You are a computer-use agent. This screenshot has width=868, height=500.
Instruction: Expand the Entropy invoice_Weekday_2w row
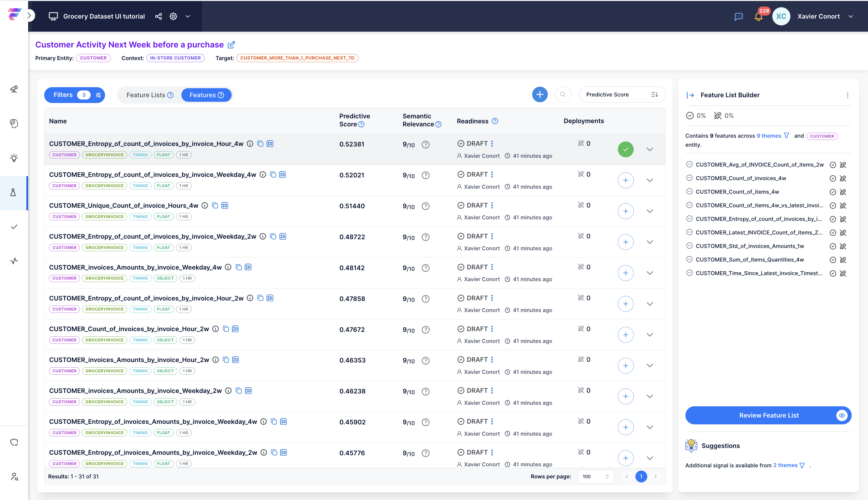pos(650,242)
